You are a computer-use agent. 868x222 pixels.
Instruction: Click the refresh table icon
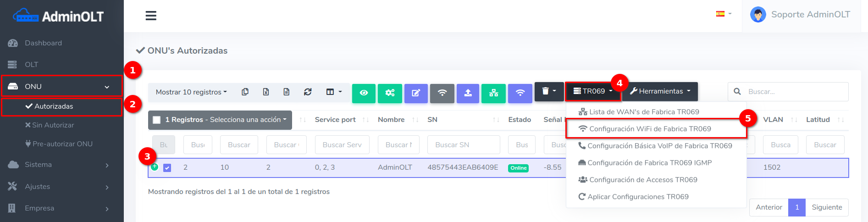[x=308, y=92]
